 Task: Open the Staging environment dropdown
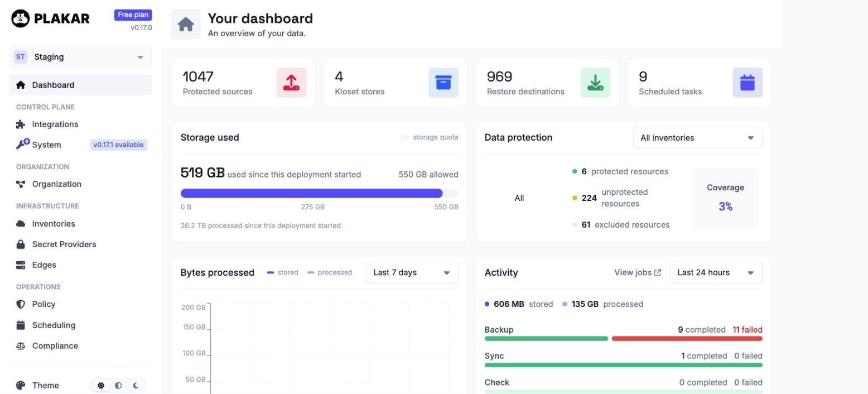coord(81,57)
